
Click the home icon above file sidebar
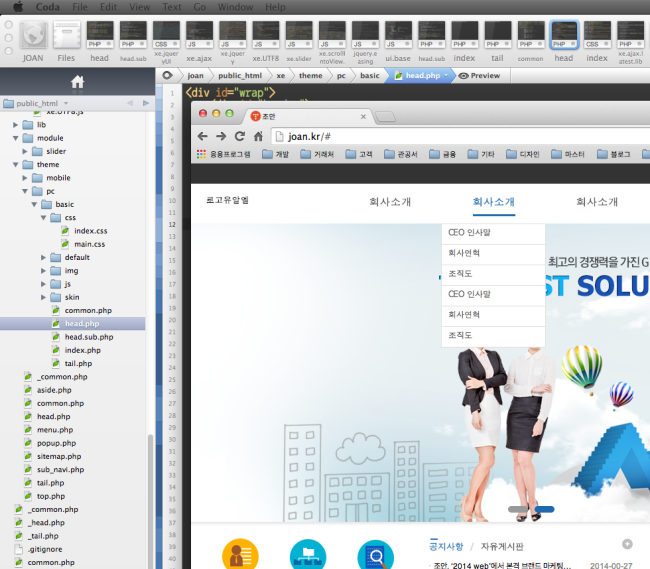[x=77, y=82]
